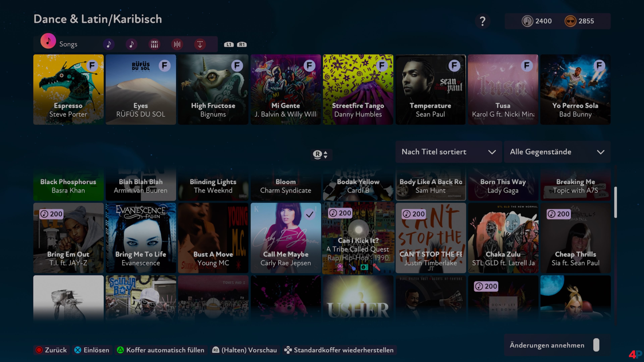Select the keyboard instrument category icon
Screen dimensions: 644x362
click(x=154, y=44)
